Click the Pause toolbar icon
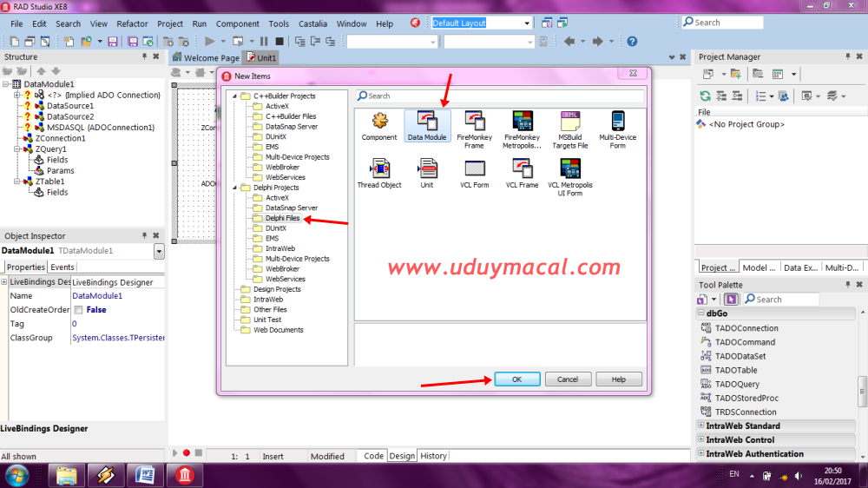 point(264,41)
